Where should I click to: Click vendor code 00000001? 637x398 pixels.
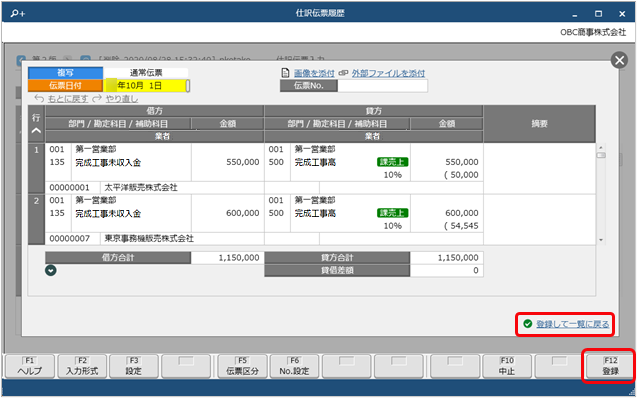pos(69,187)
